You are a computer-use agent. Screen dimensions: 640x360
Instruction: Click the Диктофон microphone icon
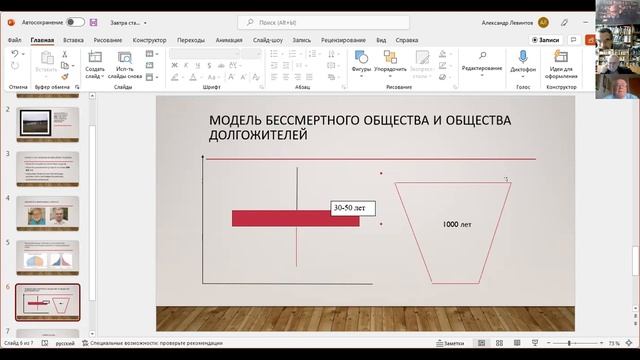523,57
